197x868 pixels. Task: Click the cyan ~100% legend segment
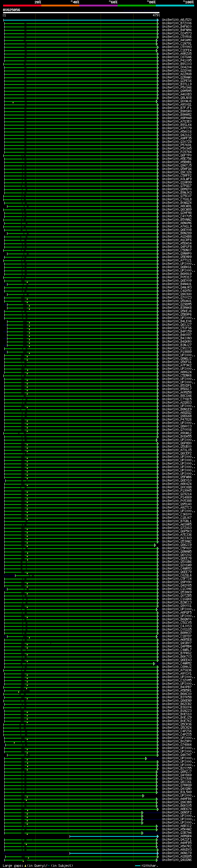point(175,6)
